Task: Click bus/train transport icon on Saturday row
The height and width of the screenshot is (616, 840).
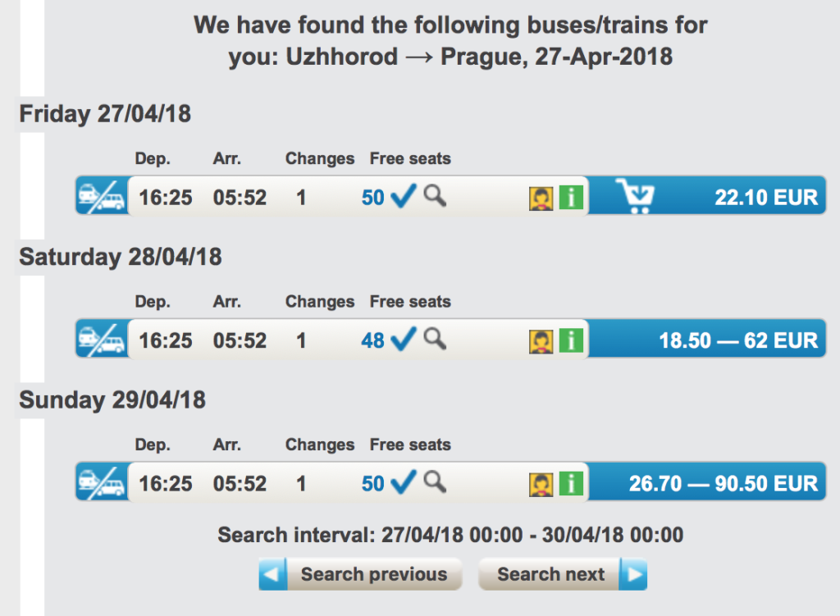Action: point(101,340)
